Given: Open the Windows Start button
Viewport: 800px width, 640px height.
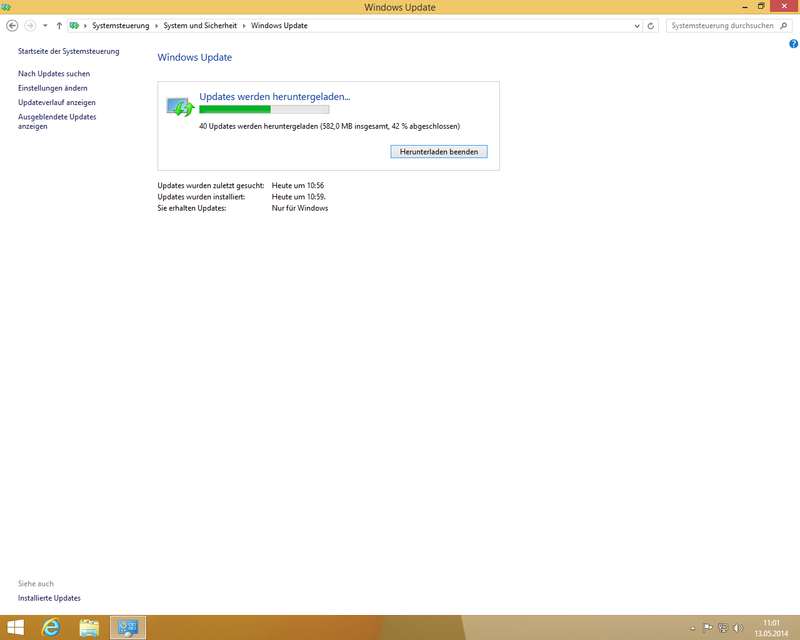Looking at the screenshot, I should pos(15,627).
